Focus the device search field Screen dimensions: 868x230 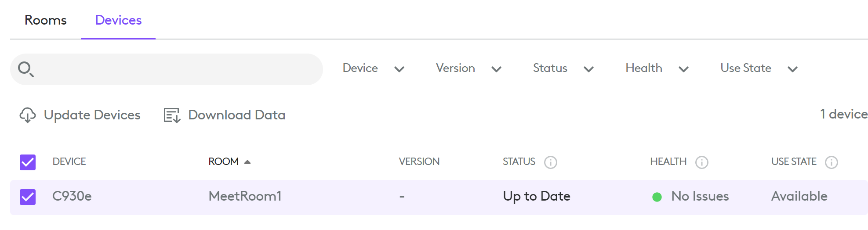pos(176,69)
